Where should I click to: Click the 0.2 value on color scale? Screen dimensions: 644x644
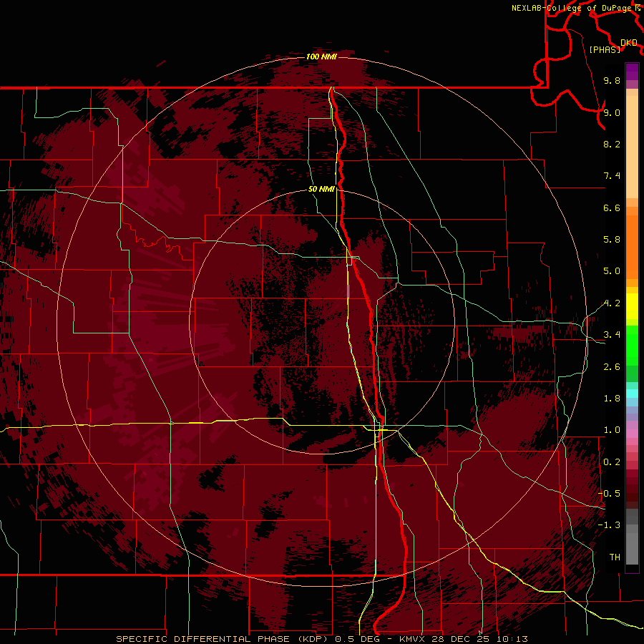[x=612, y=462]
